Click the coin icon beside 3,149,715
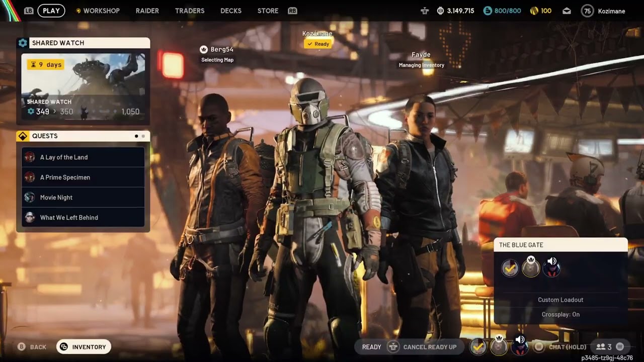The width and height of the screenshot is (644, 362). (441, 11)
